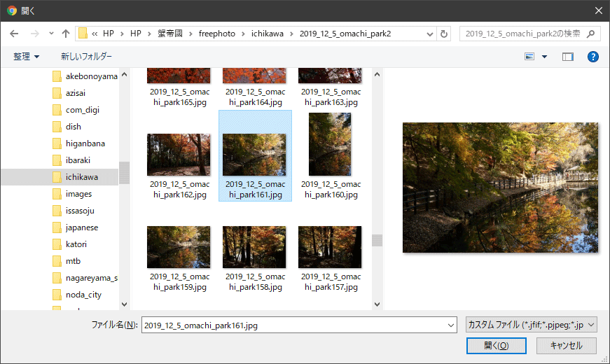
Task: Click the ichikawa breadcrumb in address bar
Action: pyautogui.click(x=268, y=34)
